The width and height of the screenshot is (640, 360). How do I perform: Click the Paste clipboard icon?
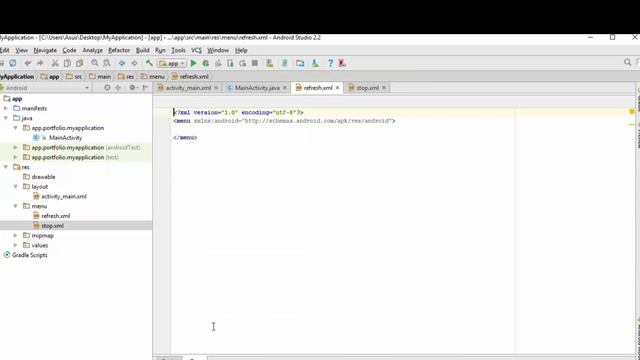(x=80, y=63)
